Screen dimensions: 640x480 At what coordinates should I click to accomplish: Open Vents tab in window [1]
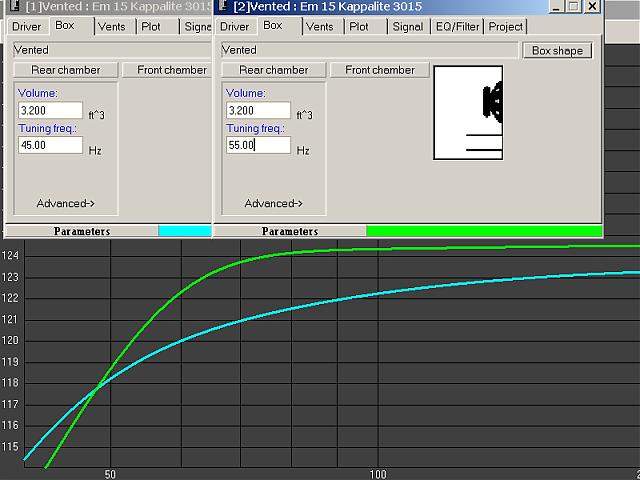point(111,27)
